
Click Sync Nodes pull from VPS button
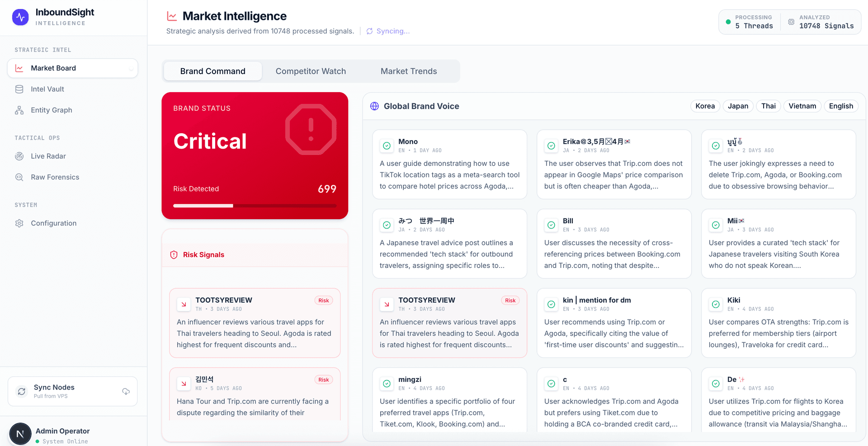click(x=72, y=391)
